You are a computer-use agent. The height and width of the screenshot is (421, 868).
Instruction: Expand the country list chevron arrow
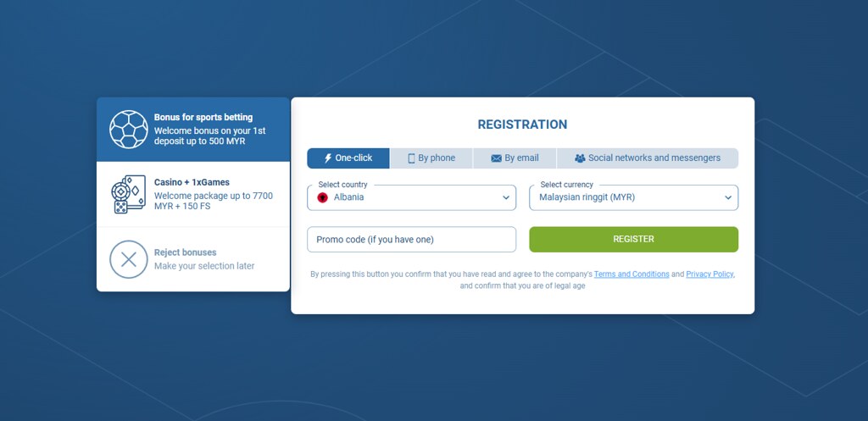tap(506, 197)
